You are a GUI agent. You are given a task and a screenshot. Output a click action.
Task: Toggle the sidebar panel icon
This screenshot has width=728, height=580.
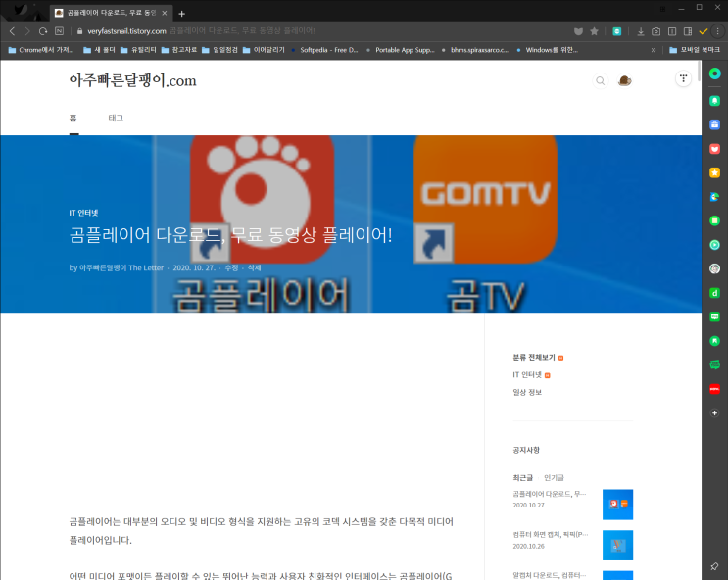[x=688, y=31]
